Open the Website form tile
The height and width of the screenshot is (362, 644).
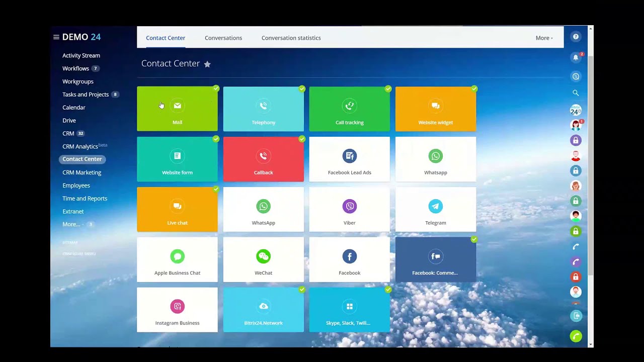coord(177,159)
